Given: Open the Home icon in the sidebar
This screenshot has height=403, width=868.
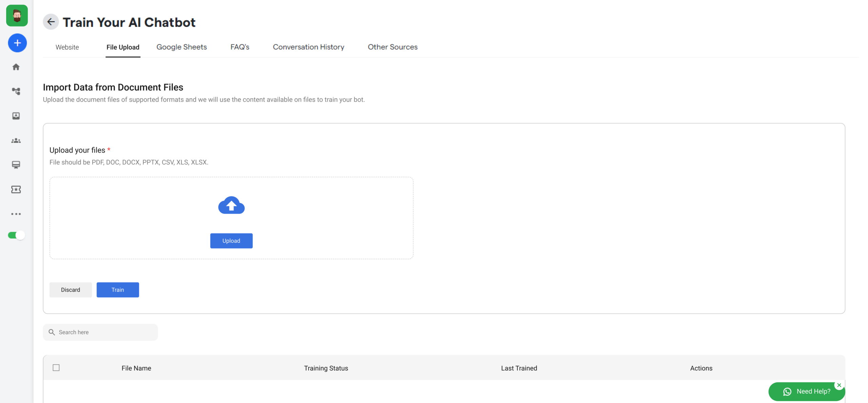Looking at the screenshot, I should 16,67.
